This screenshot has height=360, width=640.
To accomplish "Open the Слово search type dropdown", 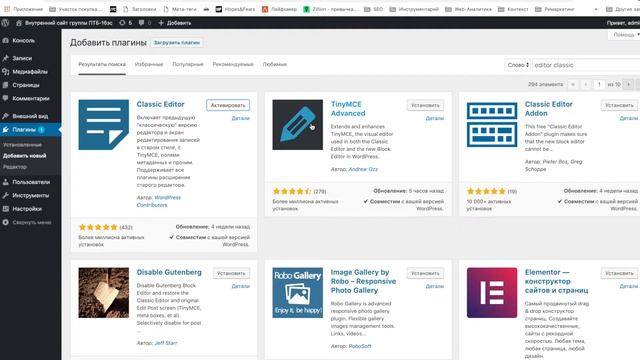I will click(518, 65).
